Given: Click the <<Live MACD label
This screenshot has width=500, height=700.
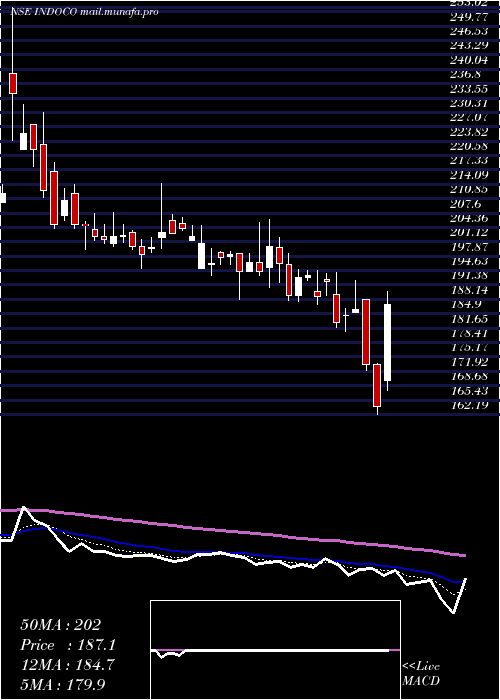Looking at the screenshot, I should [421, 673].
